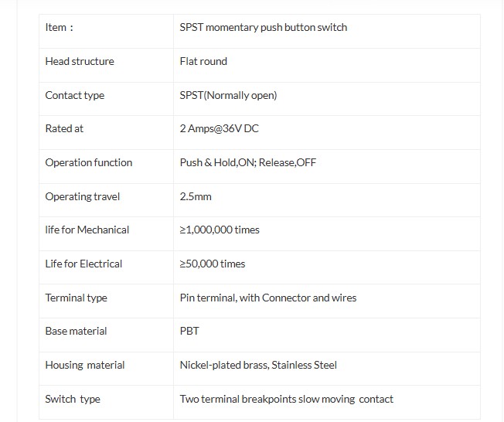This screenshot has height=422, width=504.
Task: Select the '2 Amps@36V DC' value
Action: point(219,129)
